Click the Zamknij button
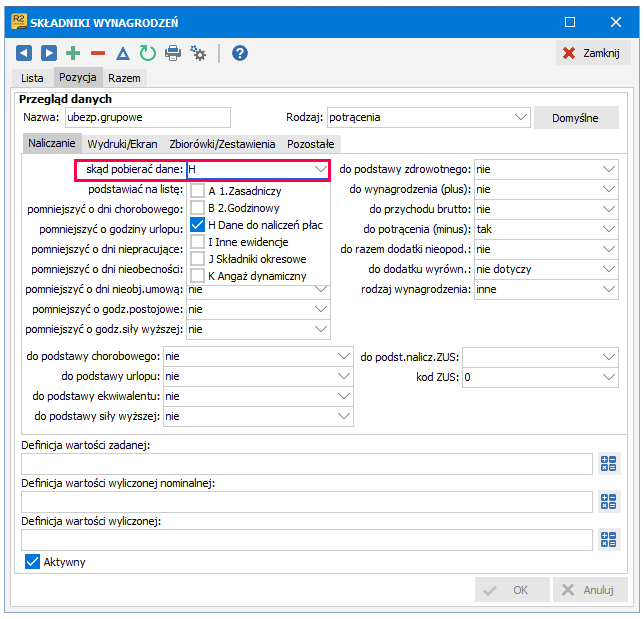The image size is (644, 619). coord(593,53)
